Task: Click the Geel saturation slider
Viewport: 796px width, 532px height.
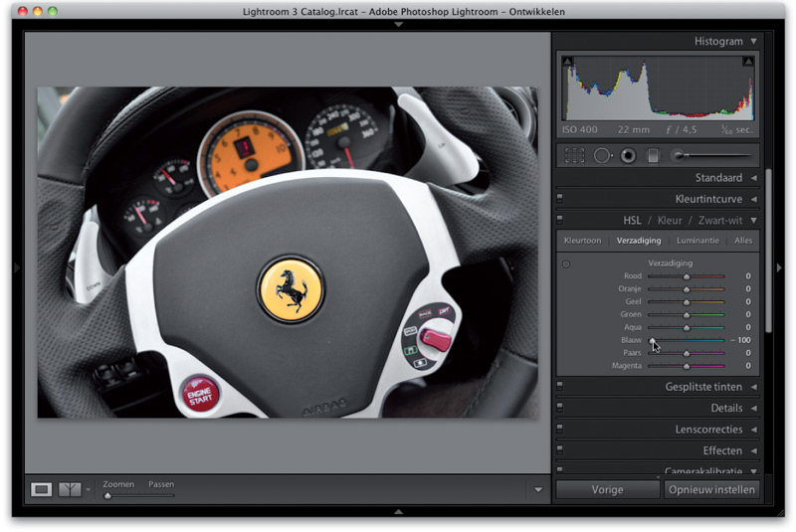Action: tap(686, 301)
